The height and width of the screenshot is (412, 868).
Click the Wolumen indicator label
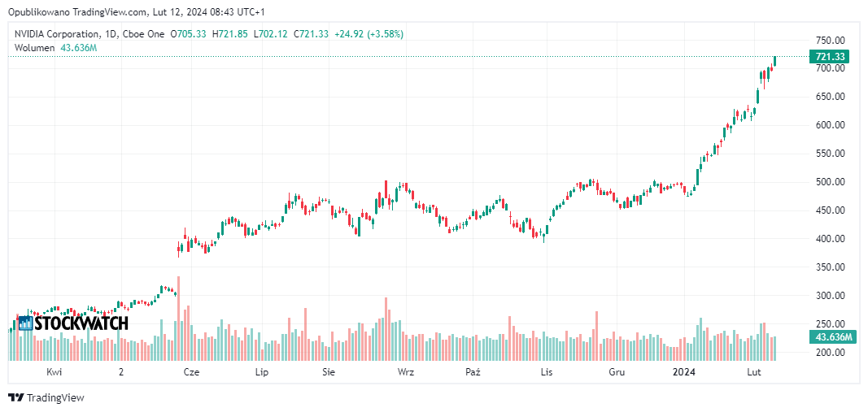[x=34, y=48]
